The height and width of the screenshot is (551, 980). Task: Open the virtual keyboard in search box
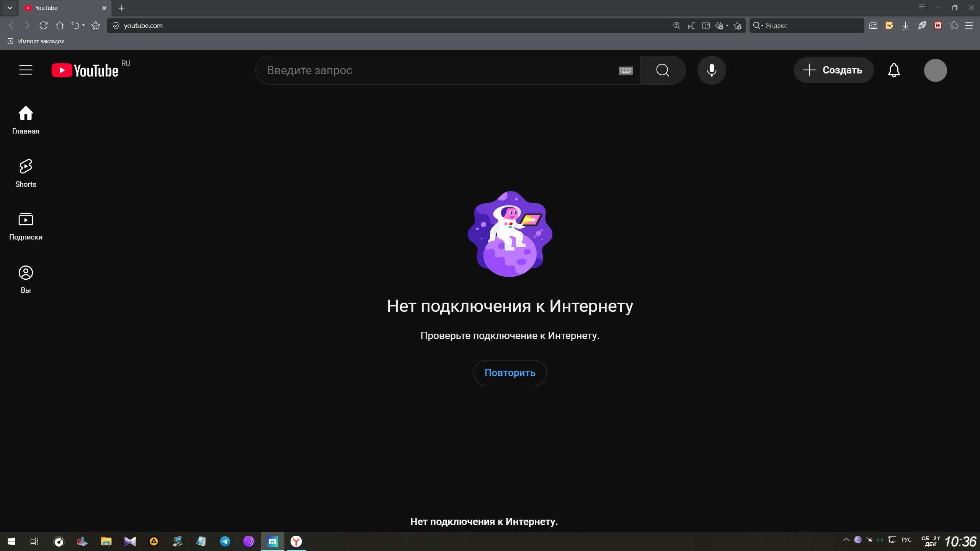point(626,70)
